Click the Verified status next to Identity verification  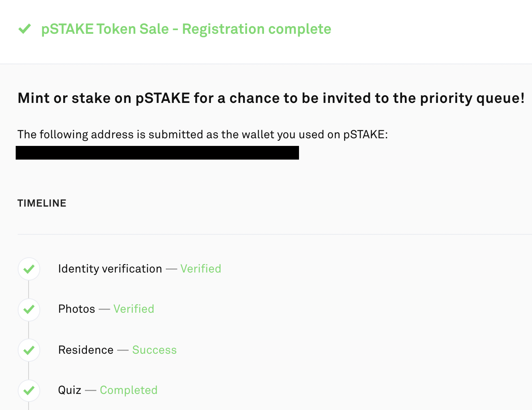coord(201,269)
